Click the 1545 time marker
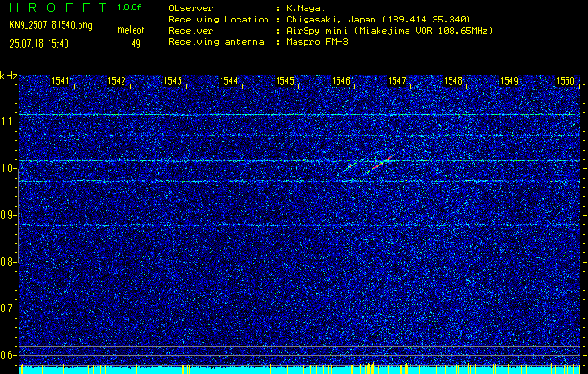The width and height of the screenshot is (588, 374). click(x=285, y=80)
